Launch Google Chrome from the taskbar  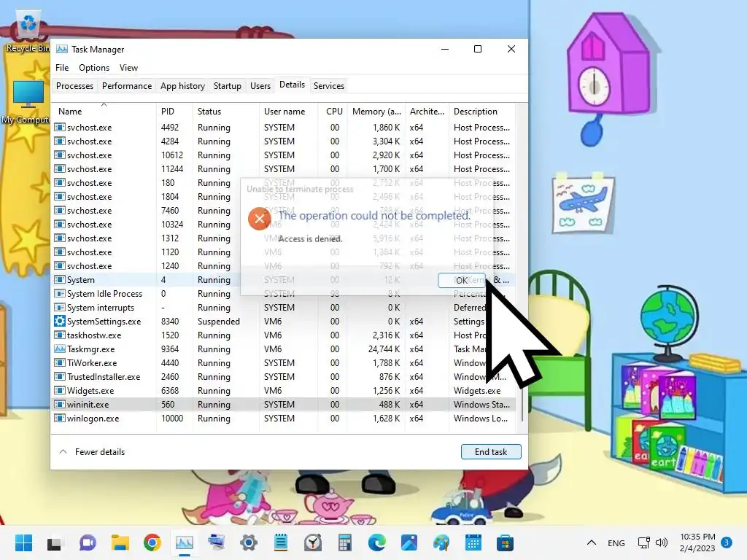tap(152, 542)
